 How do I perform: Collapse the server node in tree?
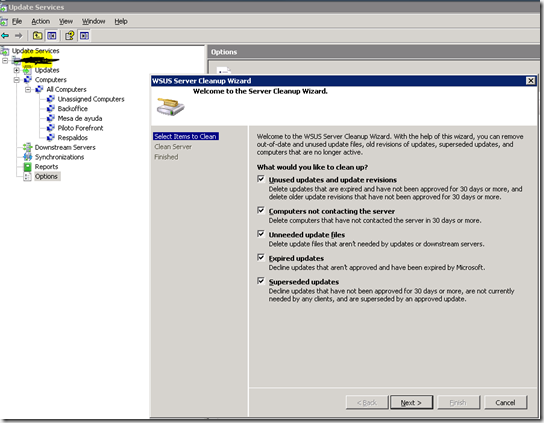click(5, 61)
